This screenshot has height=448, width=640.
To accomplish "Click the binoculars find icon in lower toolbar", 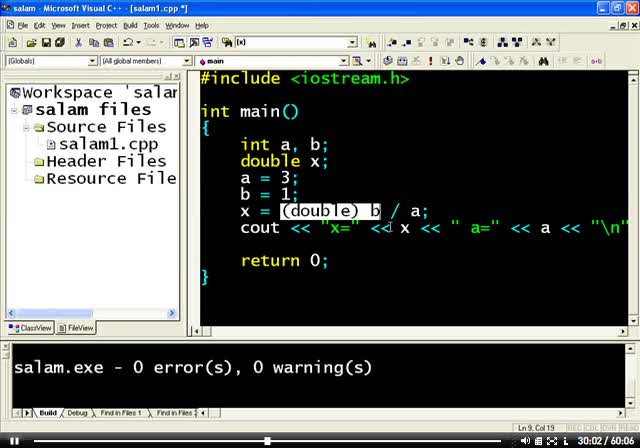I will tap(543, 61).
